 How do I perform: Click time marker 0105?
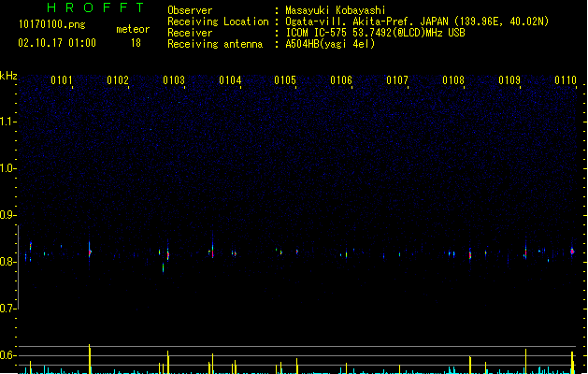coord(285,80)
